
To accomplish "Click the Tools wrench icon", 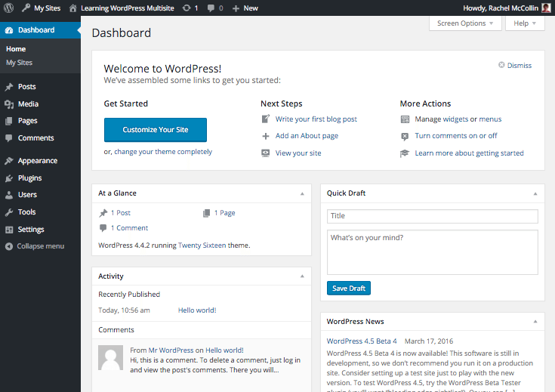I will [9, 212].
